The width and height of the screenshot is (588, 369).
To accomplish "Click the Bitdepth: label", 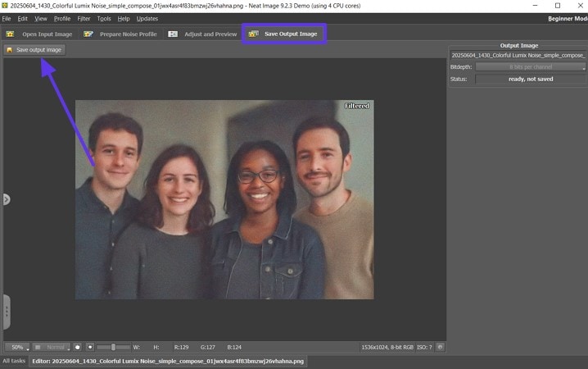I will (x=461, y=66).
